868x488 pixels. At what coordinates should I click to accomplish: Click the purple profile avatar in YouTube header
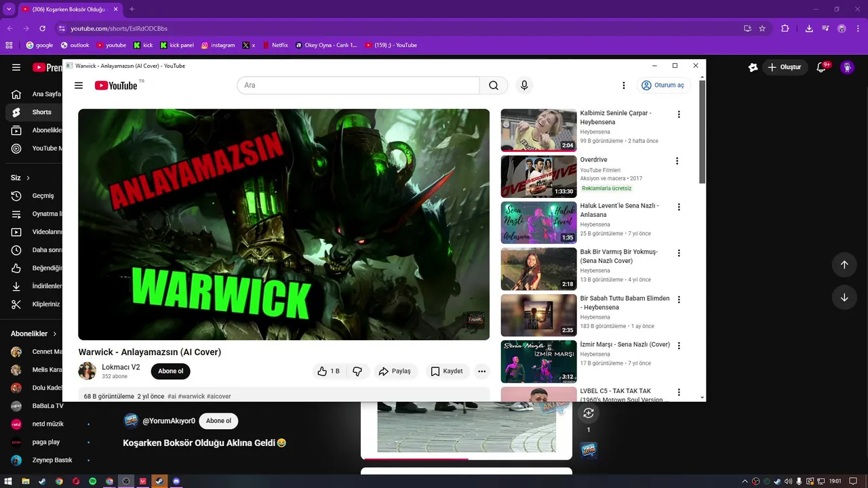click(x=847, y=67)
